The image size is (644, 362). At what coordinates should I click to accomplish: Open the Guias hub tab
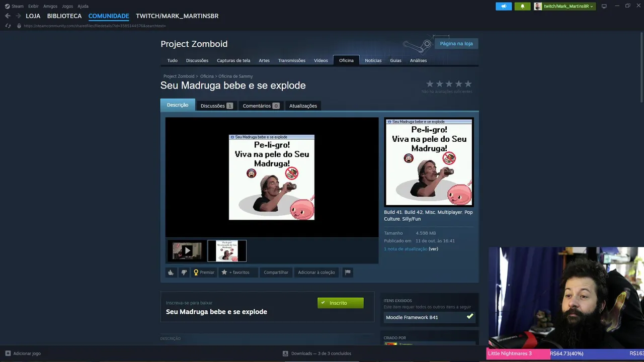coord(395,60)
